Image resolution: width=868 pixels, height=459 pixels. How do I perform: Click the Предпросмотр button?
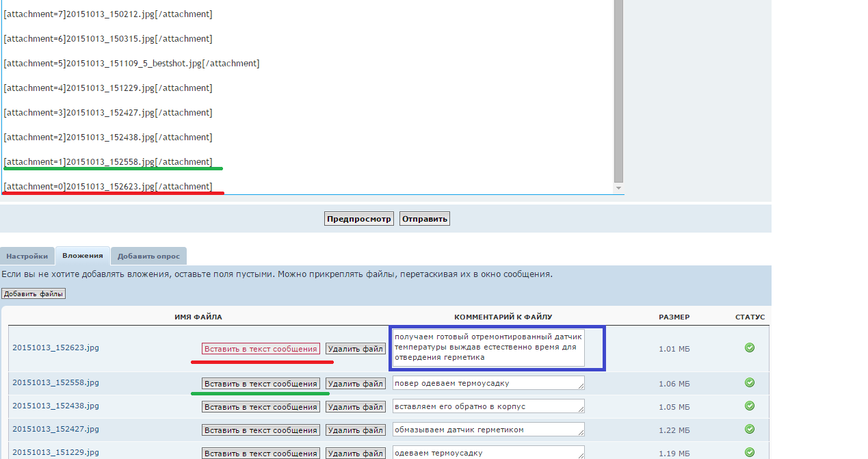[x=359, y=219]
